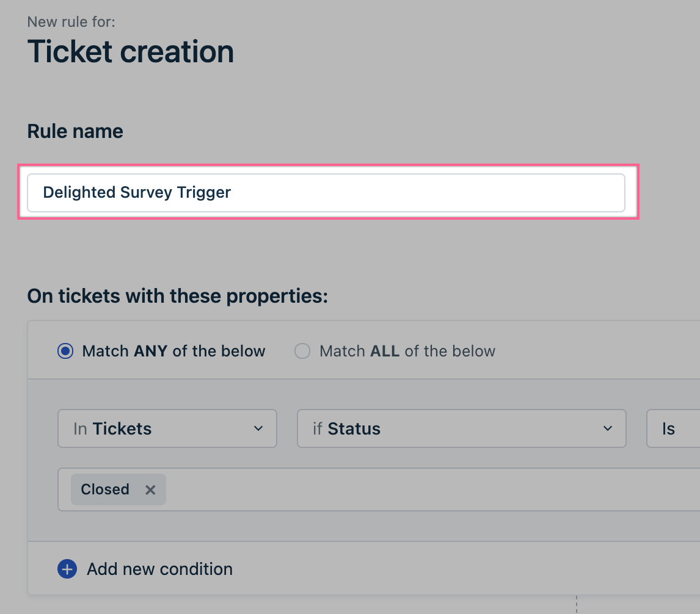This screenshot has width=700, height=614.
Task: Open the In Tickets dropdown
Action: (167, 428)
